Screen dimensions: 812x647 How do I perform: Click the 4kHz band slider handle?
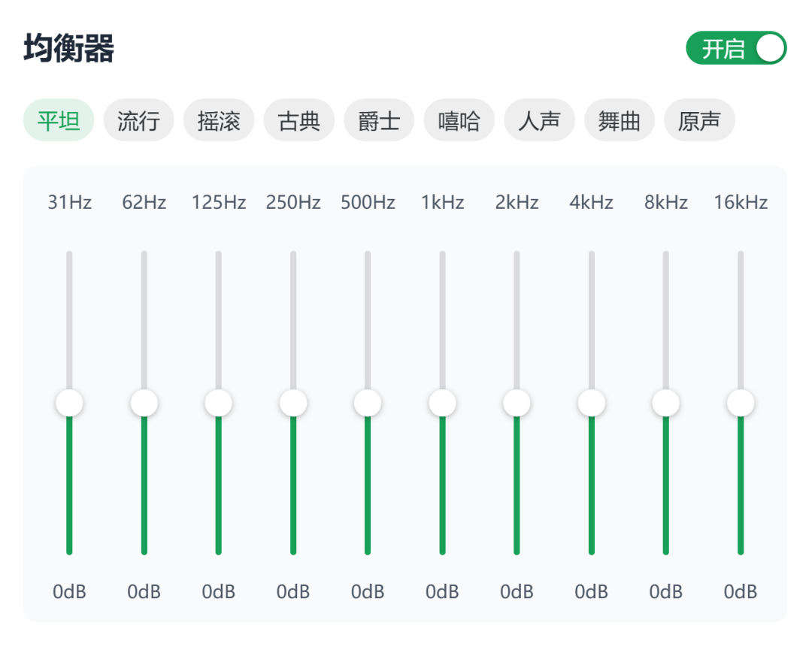coord(592,403)
